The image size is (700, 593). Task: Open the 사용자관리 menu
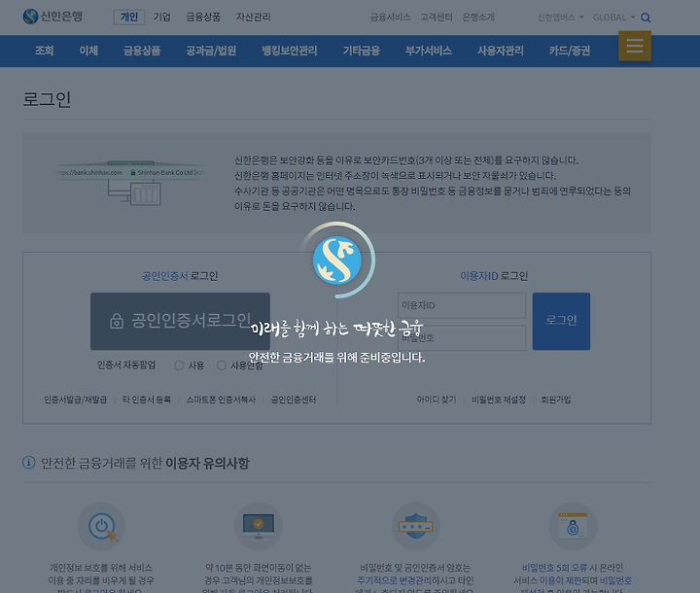tap(501, 51)
